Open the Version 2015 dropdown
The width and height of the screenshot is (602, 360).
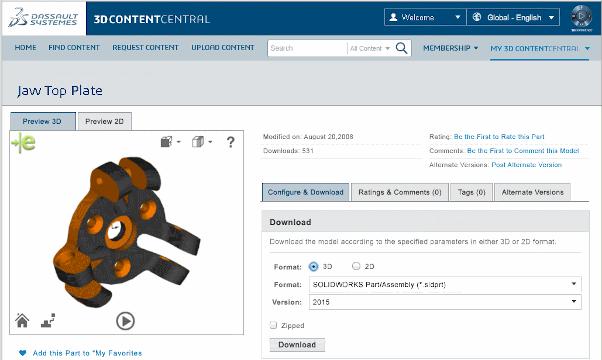[x=445, y=302]
